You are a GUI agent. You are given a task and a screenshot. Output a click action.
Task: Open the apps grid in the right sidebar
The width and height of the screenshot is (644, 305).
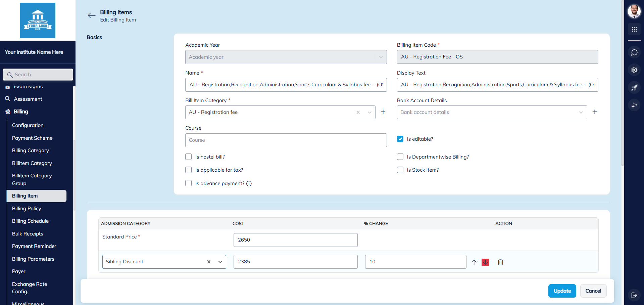click(634, 29)
